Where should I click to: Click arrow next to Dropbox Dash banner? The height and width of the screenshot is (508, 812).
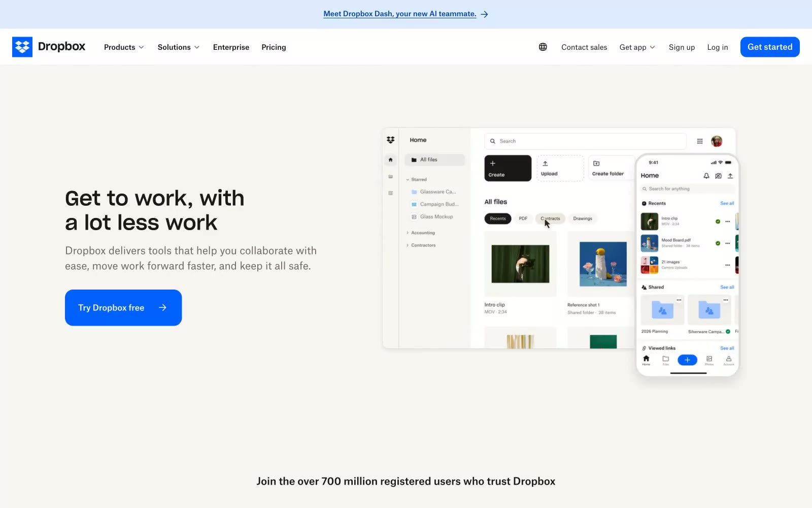[x=485, y=14]
